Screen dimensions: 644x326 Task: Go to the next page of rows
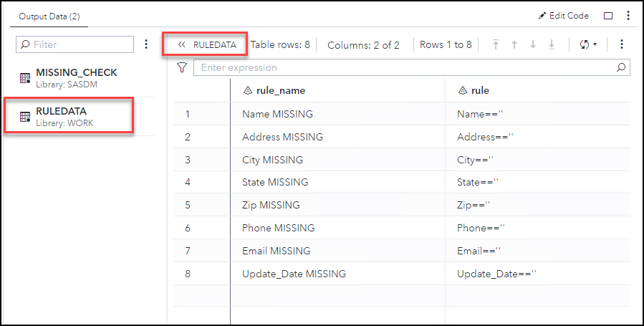pos(533,44)
